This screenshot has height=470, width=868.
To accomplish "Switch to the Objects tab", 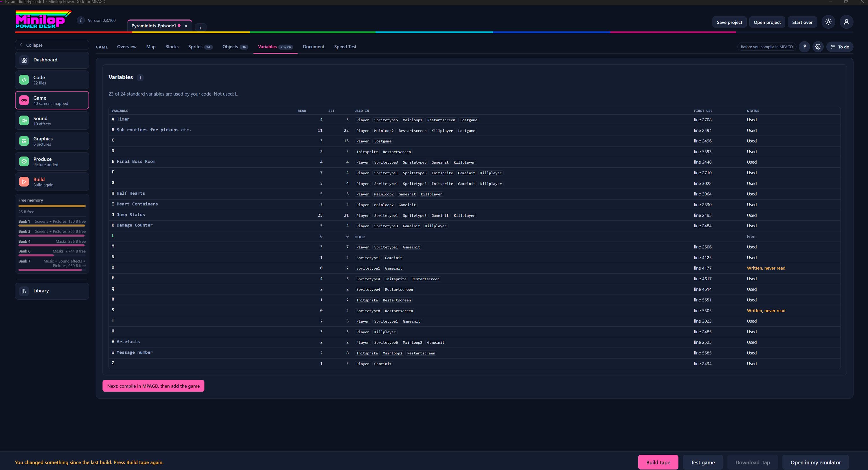I will point(235,47).
